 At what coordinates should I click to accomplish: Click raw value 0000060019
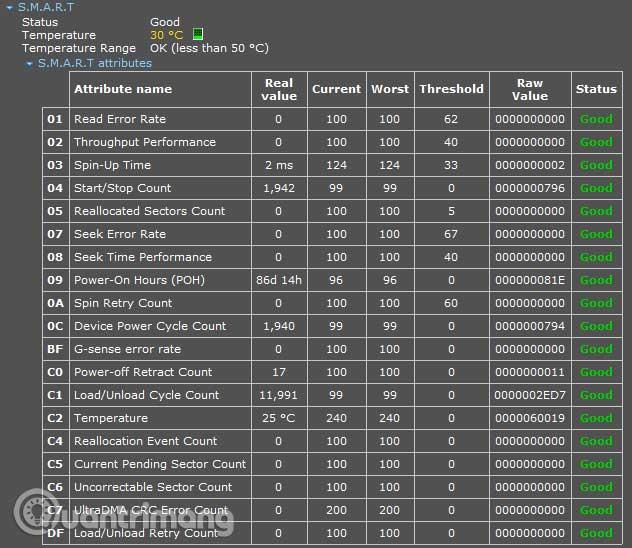point(530,418)
